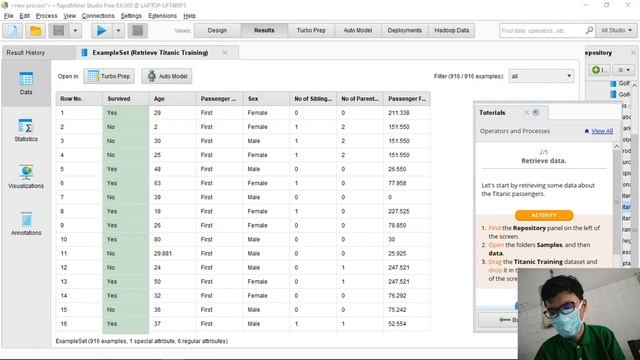The image size is (640, 360).
Task: Select the ExampleSet (Retrieve Titanic Training) tab
Action: 150,53
